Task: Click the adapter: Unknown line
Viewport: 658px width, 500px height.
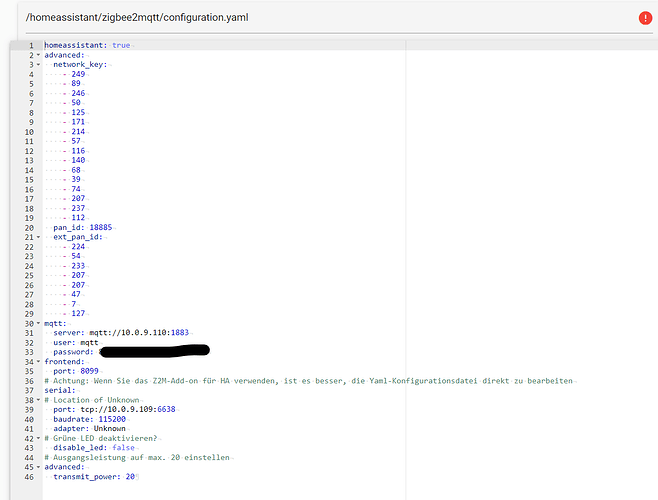Action: coord(89,429)
